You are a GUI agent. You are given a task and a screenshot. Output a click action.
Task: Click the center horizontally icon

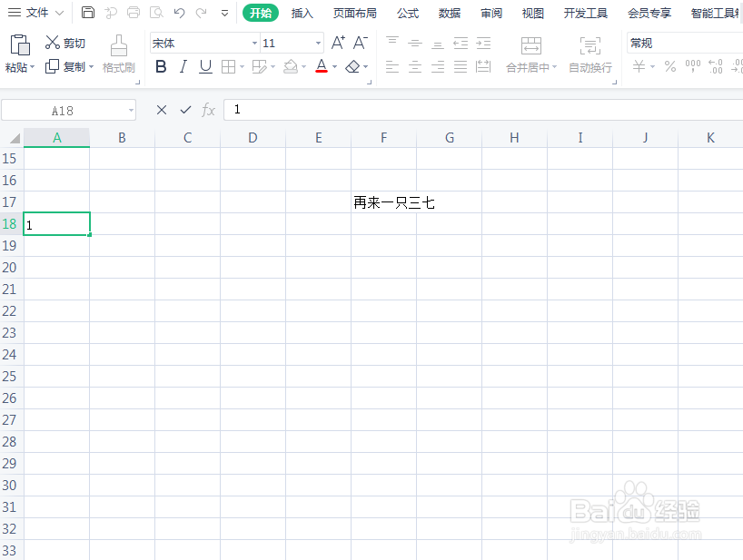point(415,67)
